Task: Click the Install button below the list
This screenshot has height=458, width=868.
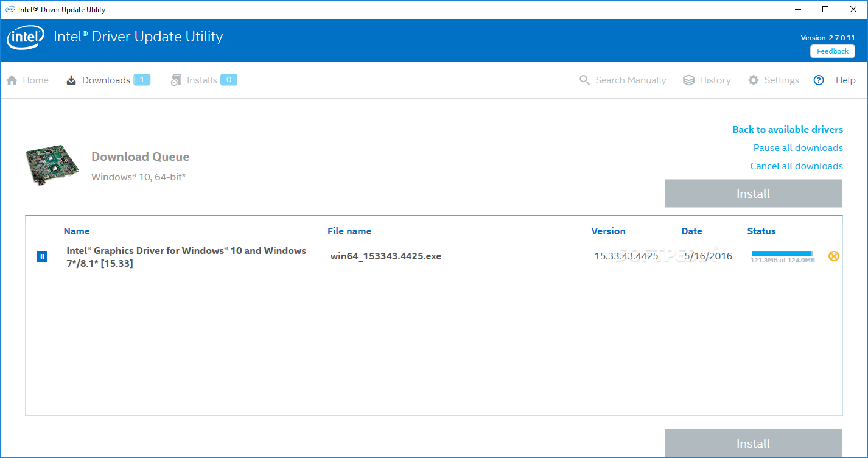Action: point(753,443)
